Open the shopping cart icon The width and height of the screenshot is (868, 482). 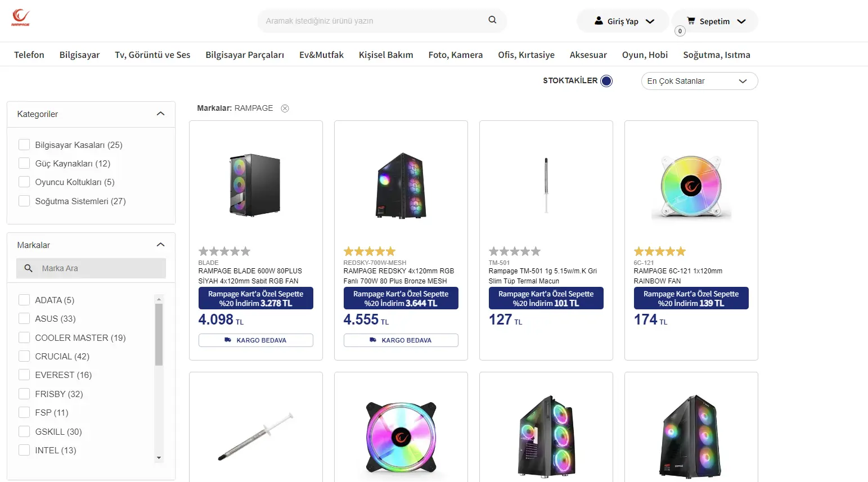(x=691, y=21)
